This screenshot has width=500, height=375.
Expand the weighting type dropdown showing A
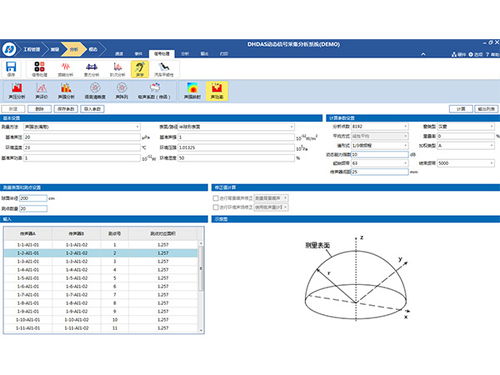[x=466, y=145]
